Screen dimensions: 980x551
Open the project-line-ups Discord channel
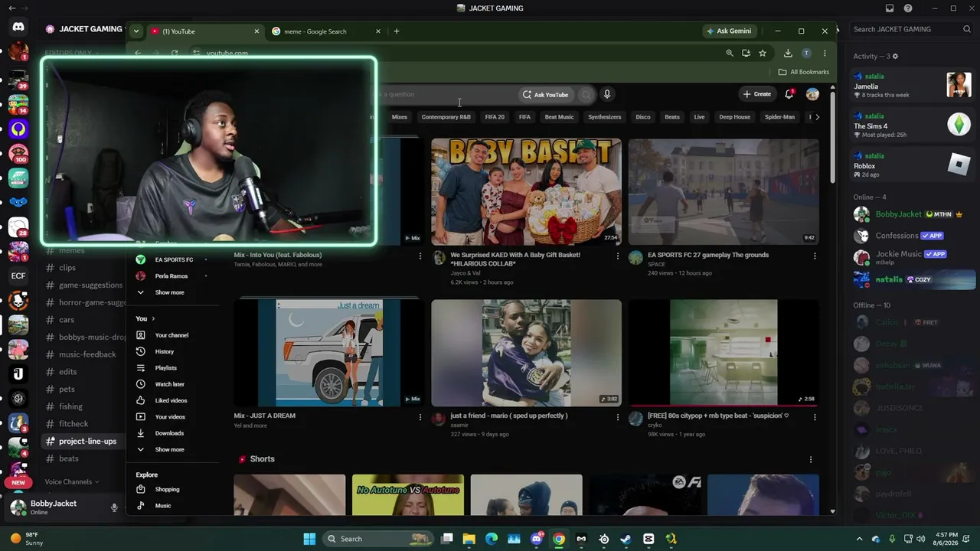point(82,442)
